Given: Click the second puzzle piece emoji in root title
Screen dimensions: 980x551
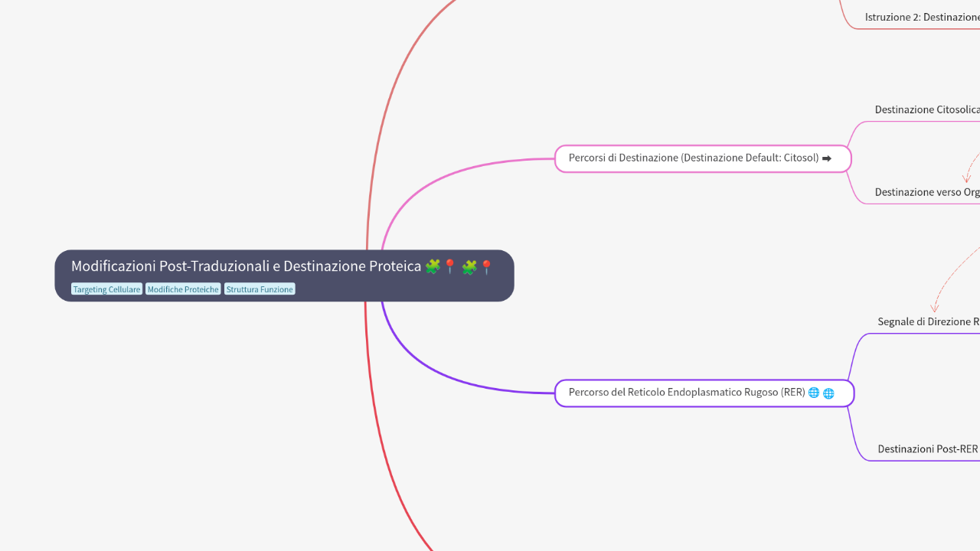Looking at the screenshot, I should click(469, 266).
